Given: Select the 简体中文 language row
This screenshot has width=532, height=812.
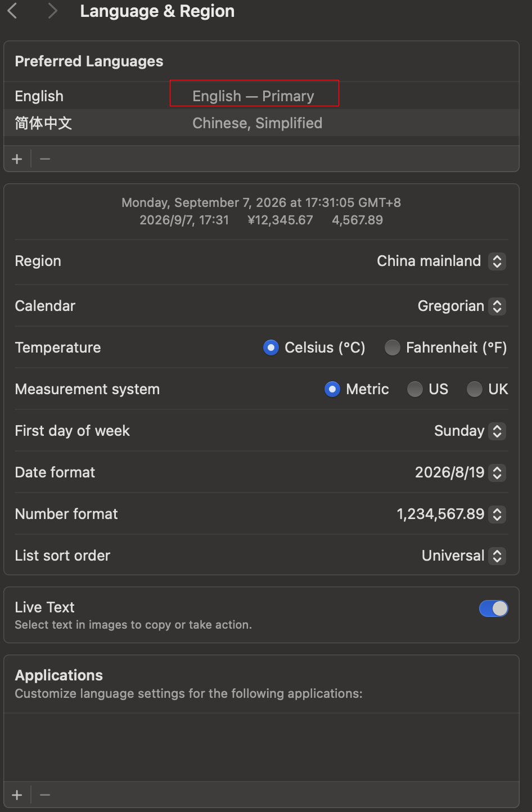Looking at the screenshot, I should tap(262, 123).
